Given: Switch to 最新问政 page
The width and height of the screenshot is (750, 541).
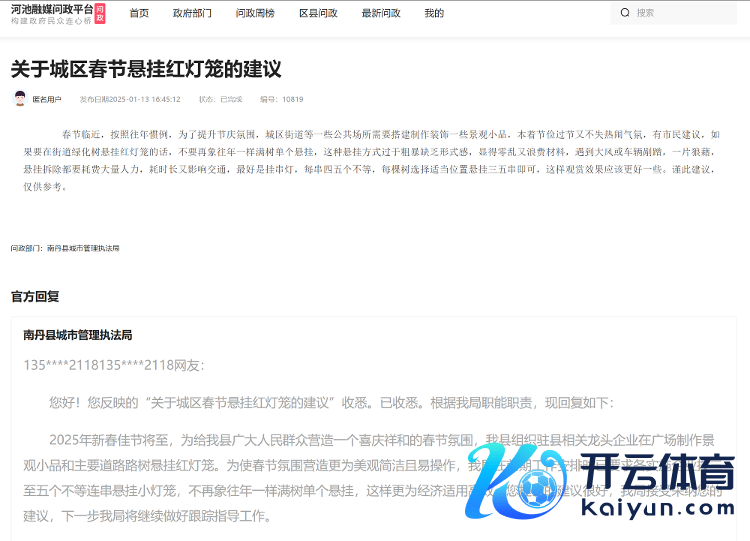Looking at the screenshot, I should [x=380, y=13].
